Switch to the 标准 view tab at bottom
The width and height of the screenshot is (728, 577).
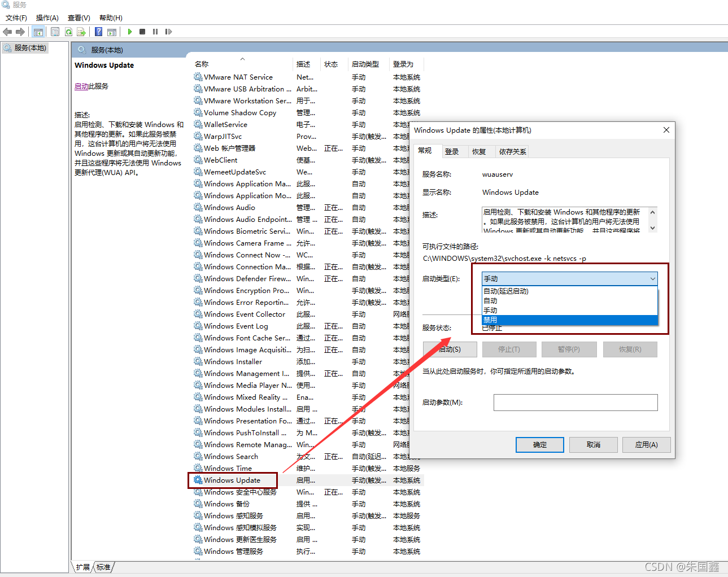point(103,567)
